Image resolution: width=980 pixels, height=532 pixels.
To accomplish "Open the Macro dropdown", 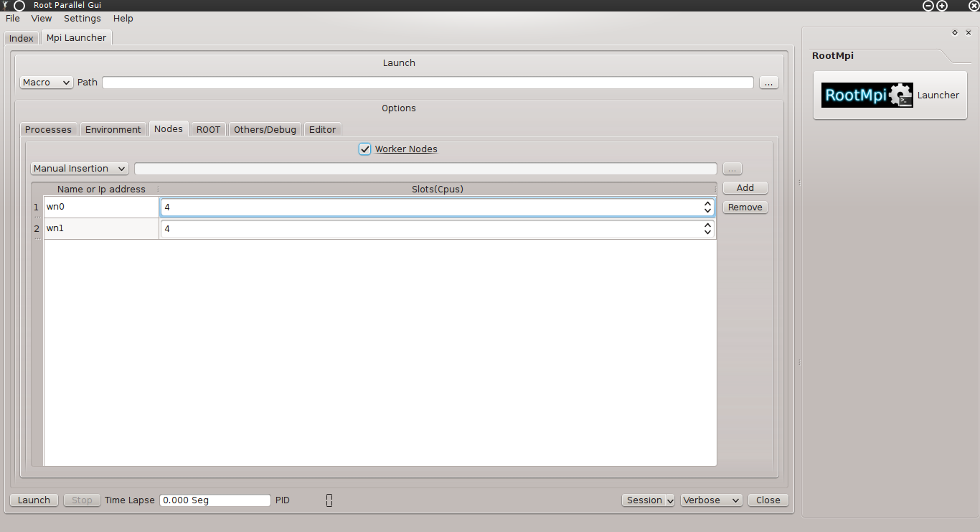I will [47, 83].
